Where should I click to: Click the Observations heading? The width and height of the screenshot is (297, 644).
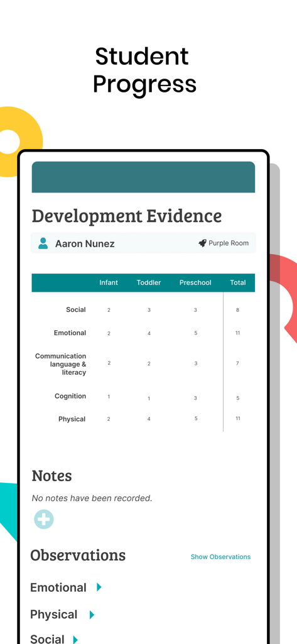[x=78, y=555]
